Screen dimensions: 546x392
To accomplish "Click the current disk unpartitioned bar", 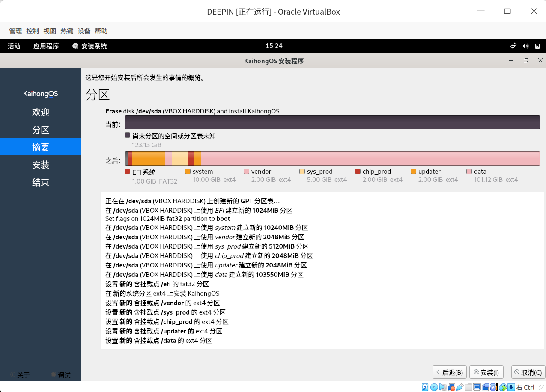I will [x=332, y=122].
